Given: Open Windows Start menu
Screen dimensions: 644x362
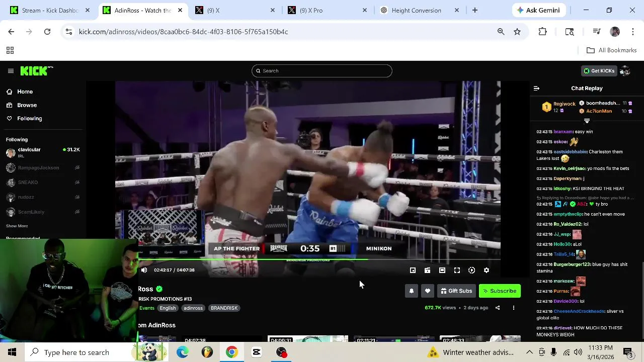Looking at the screenshot, I should coord(12,352).
